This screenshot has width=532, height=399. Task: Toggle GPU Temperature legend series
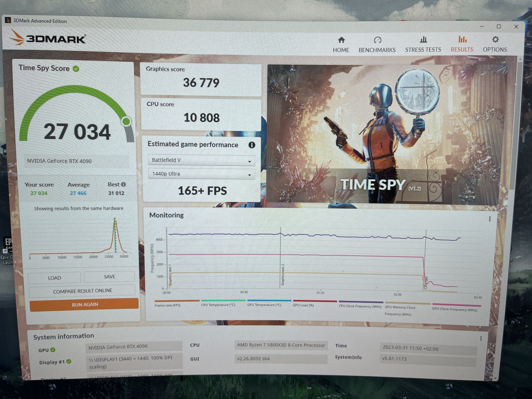click(264, 305)
